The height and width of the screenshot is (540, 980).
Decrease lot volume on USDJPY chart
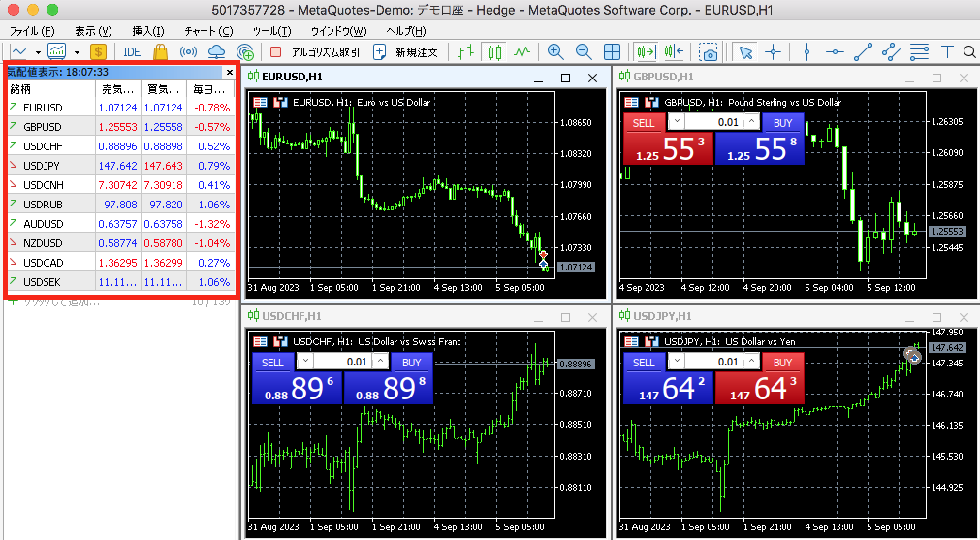point(677,361)
